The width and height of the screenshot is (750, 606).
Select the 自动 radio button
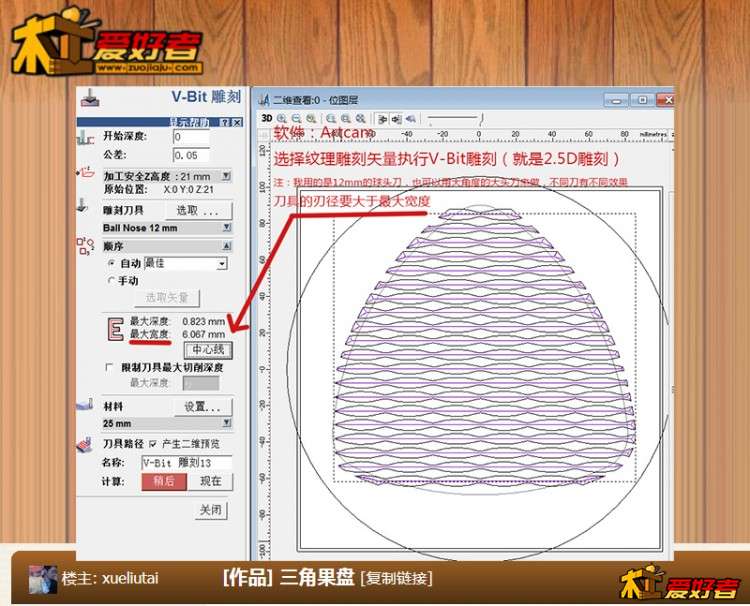(112, 264)
